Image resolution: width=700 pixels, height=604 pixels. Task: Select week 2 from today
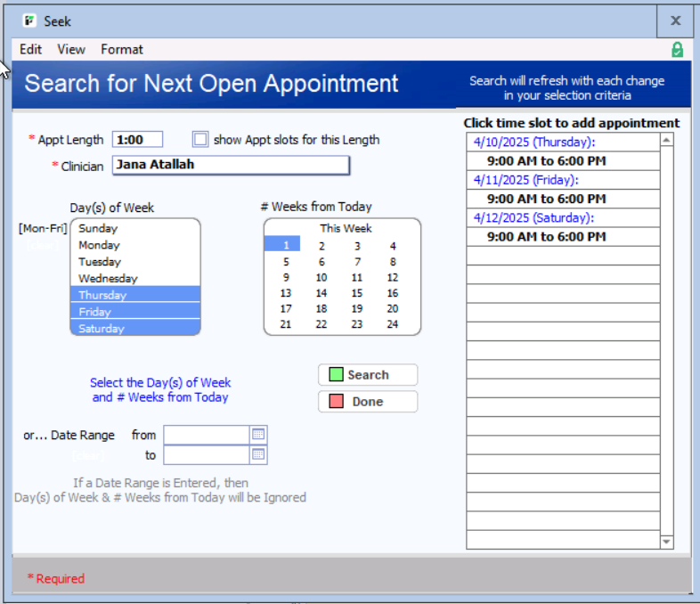pyautogui.click(x=322, y=246)
